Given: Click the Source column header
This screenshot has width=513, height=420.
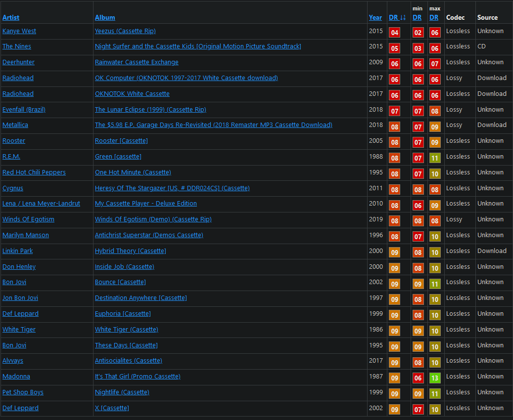Looking at the screenshot, I should (x=487, y=18).
